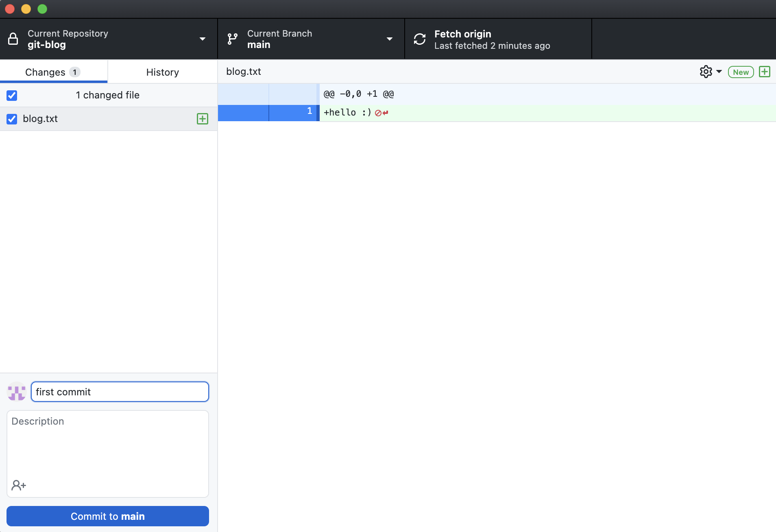Click the green New badge
Viewport: 776px width, 532px height.
point(741,72)
